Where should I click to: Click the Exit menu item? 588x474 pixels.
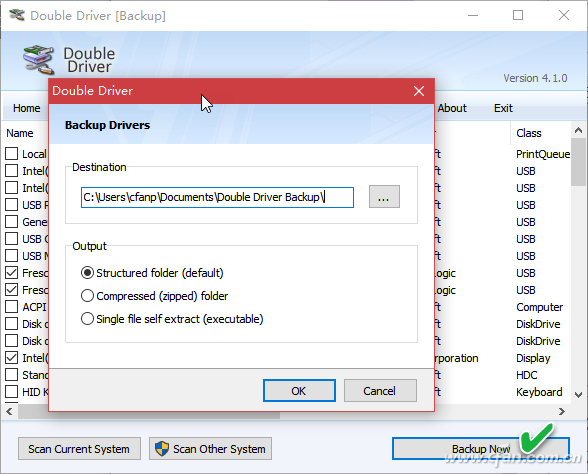click(x=503, y=108)
